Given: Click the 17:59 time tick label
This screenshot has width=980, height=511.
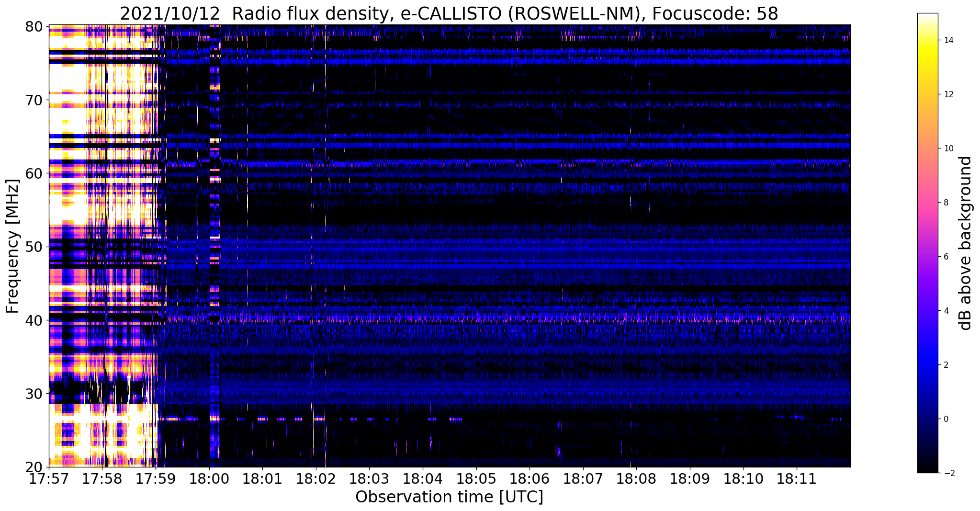Looking at the screenshot, I should (x=156, y=478).
